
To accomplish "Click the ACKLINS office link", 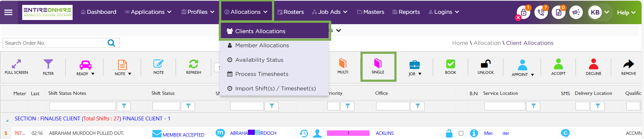I will coord(385,133).
